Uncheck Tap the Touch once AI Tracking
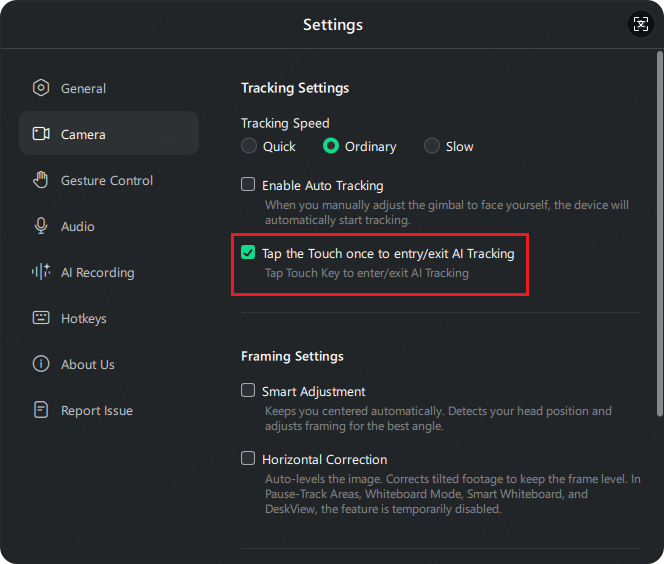This screenshot has height=564, width=664. (249, 253)
